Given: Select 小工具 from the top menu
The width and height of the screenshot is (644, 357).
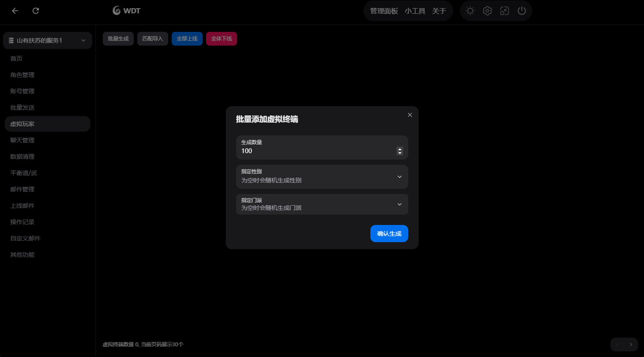Looking at the screenshot, I should [415, 11].
